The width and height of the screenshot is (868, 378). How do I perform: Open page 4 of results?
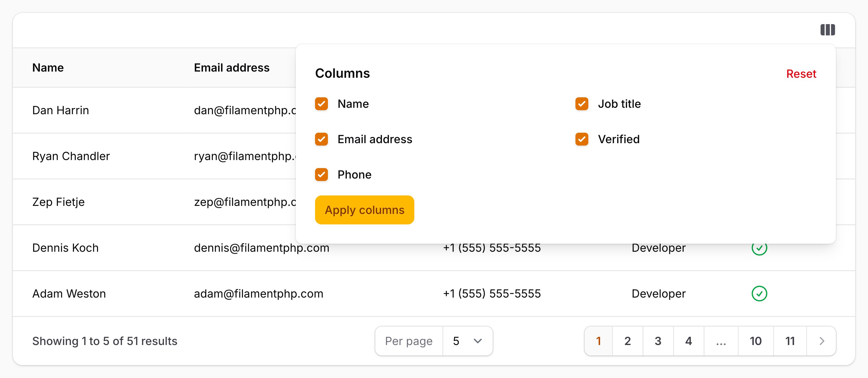(x=689, y=341)
